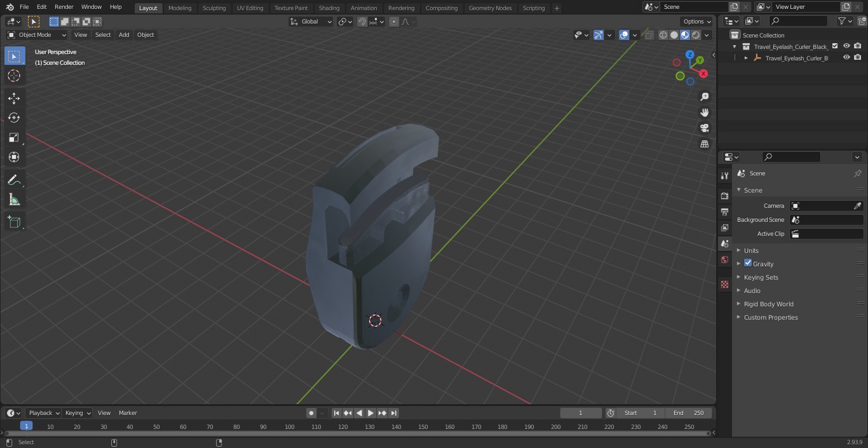Switch to Sculpting workspace tab

pyautogui.click(x=214, y=8)
